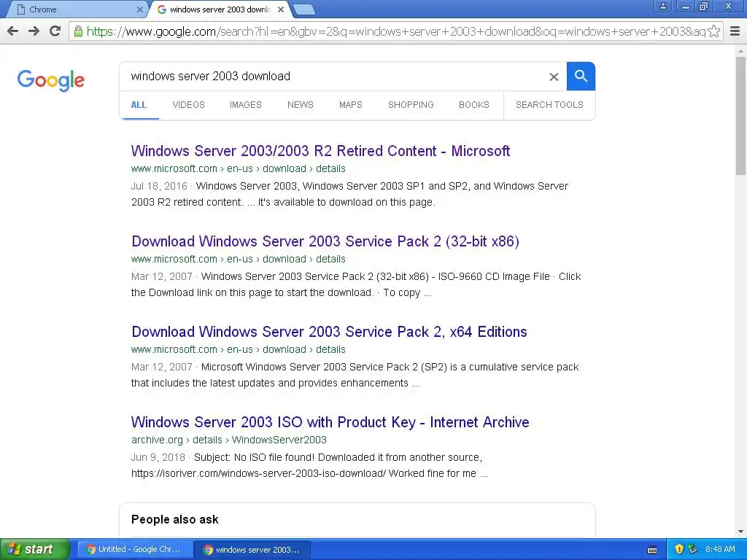Switch to 'Untitled - Google Chrome' taskbar window

click(x=135, y=549)
